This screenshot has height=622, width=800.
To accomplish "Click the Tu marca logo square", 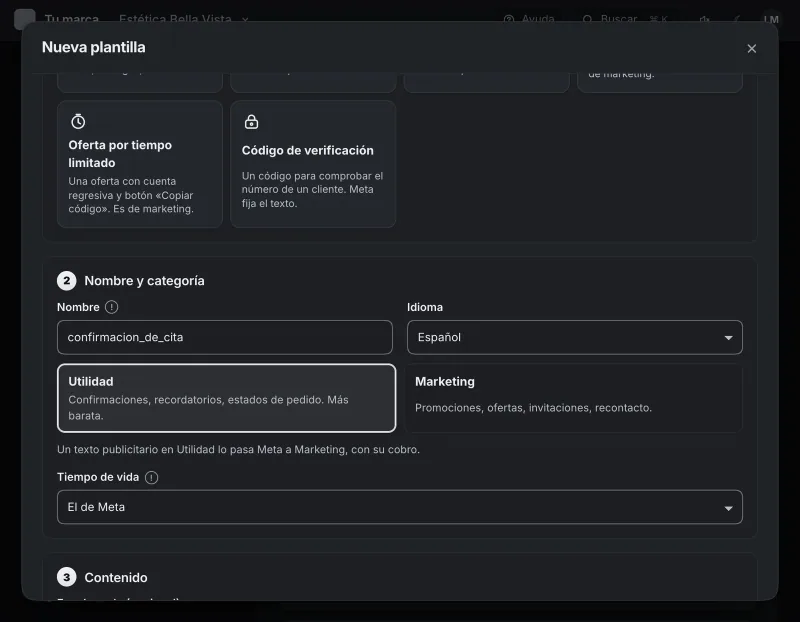I will tap(24, 19).
